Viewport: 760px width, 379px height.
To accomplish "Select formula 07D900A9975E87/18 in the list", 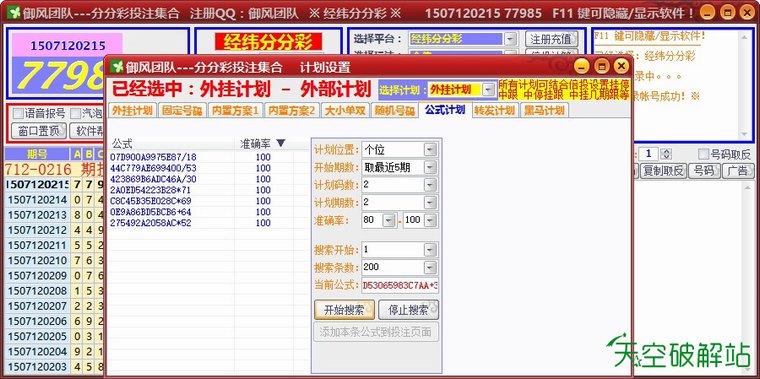I will [x=153, y=158].
